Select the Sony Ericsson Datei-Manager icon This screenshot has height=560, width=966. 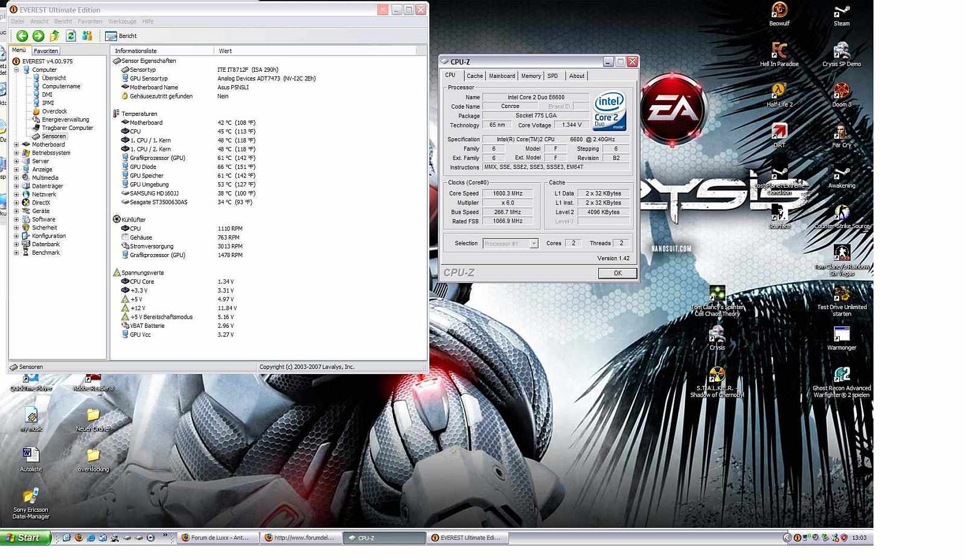tap(31, 503)
